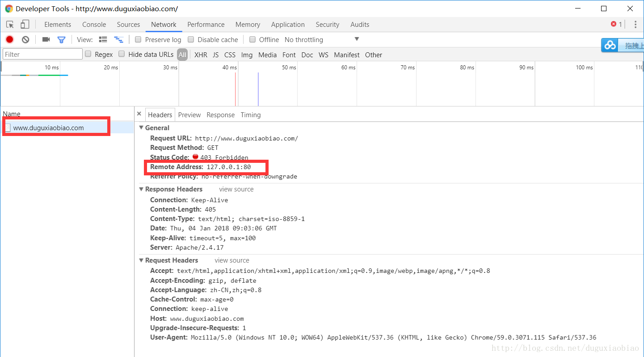Toggle the overview waterfall view icon
Viewport: 644px width, 357px height.
118,39
